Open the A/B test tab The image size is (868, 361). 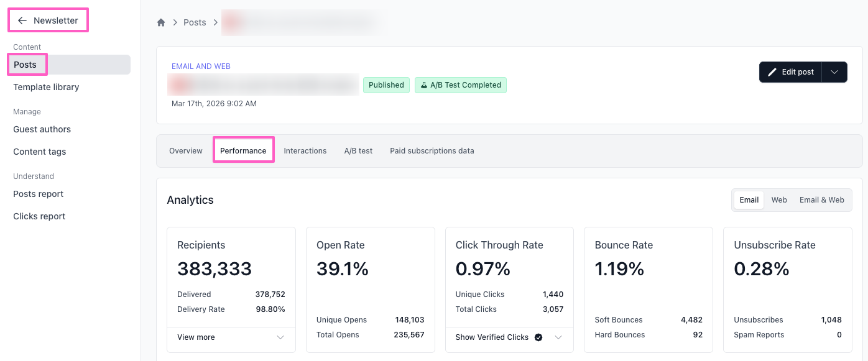point(358,151)
